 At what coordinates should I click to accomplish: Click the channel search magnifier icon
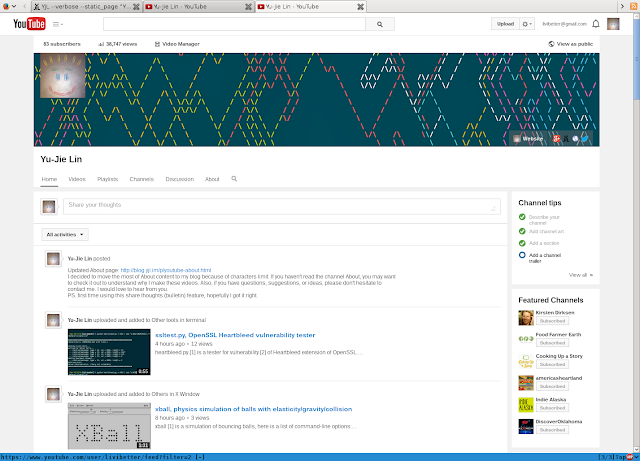(x=234, y=179)
